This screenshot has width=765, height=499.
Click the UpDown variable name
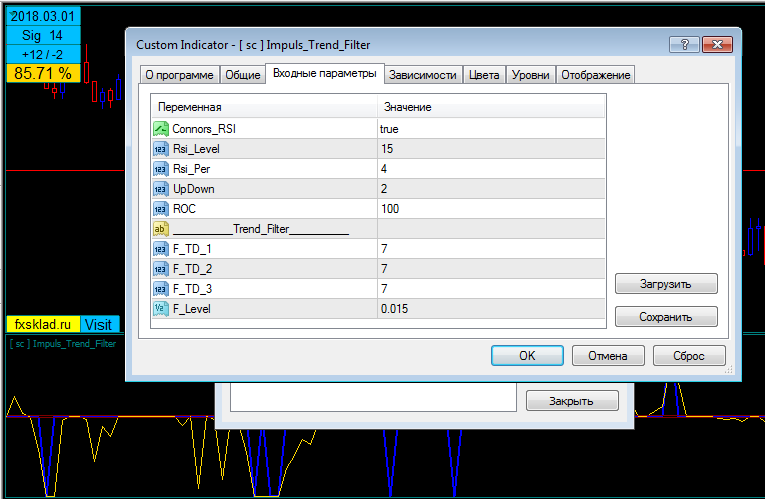point(194,189)
